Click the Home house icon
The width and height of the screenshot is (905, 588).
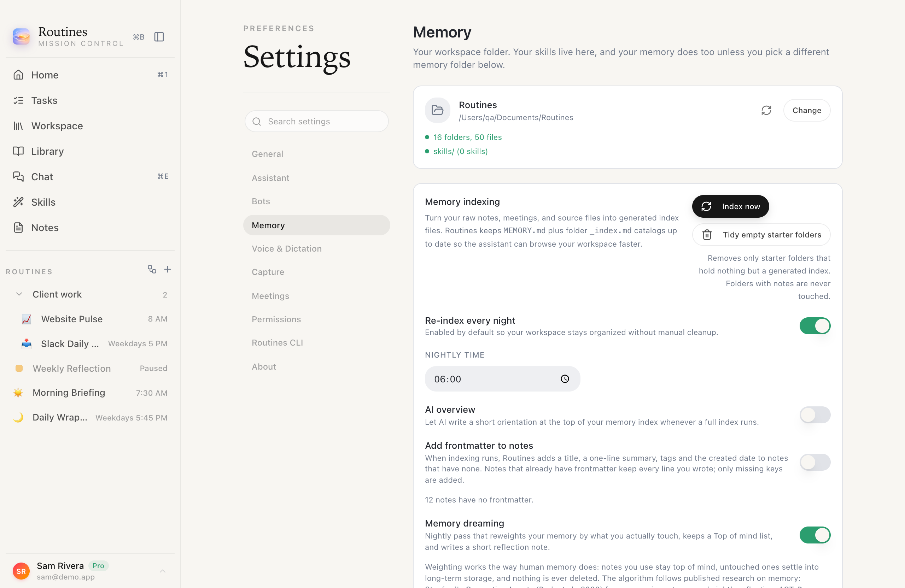tap(18, 75)
